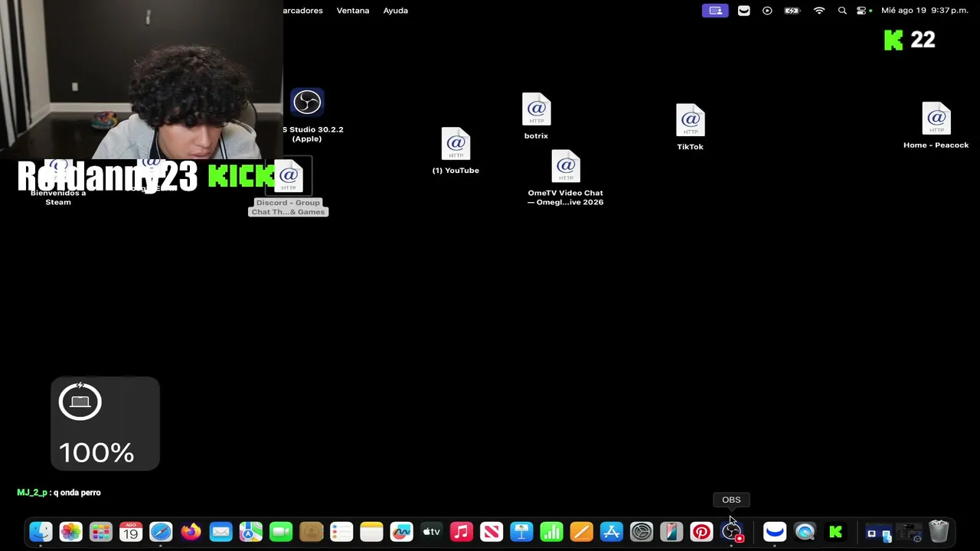The image size is (980, 551).
Task: Open Finder from the Dock
Action: pyautogui.click(x=41, y=531)
